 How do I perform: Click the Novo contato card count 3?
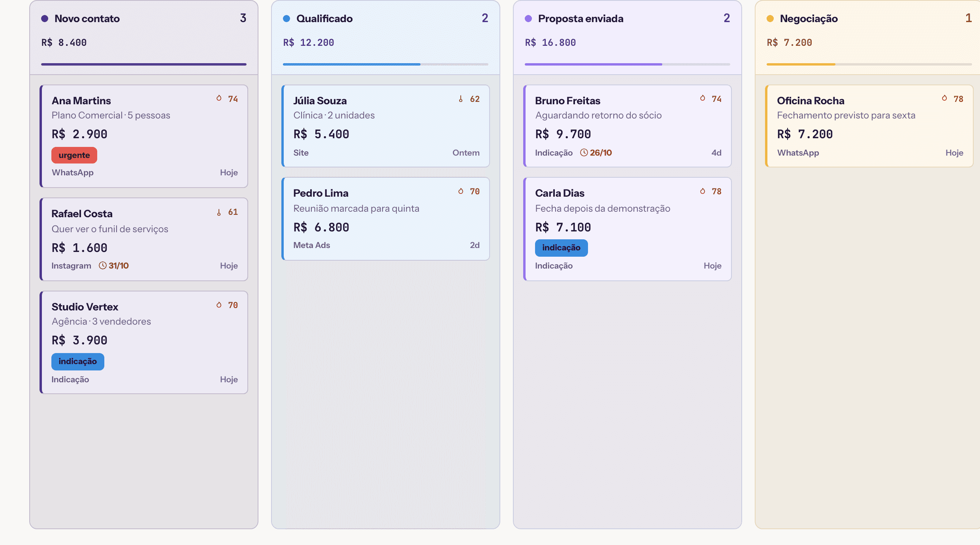tap(243, 18)
